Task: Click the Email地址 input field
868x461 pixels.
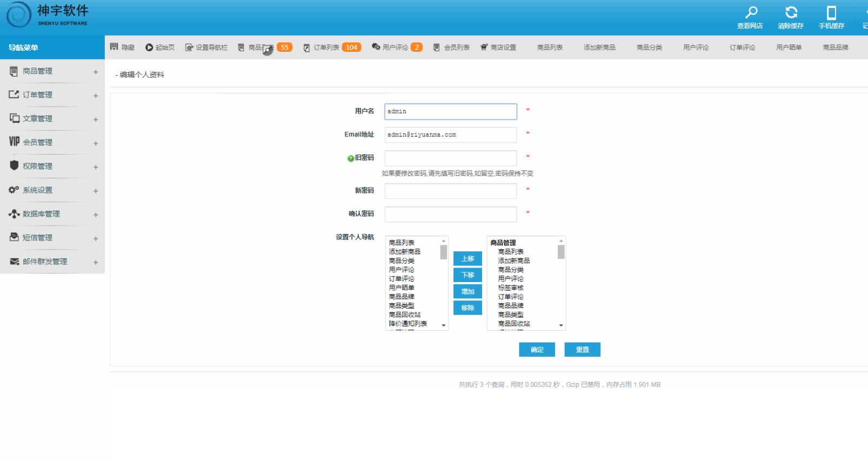Action: (x=450, y=135)
